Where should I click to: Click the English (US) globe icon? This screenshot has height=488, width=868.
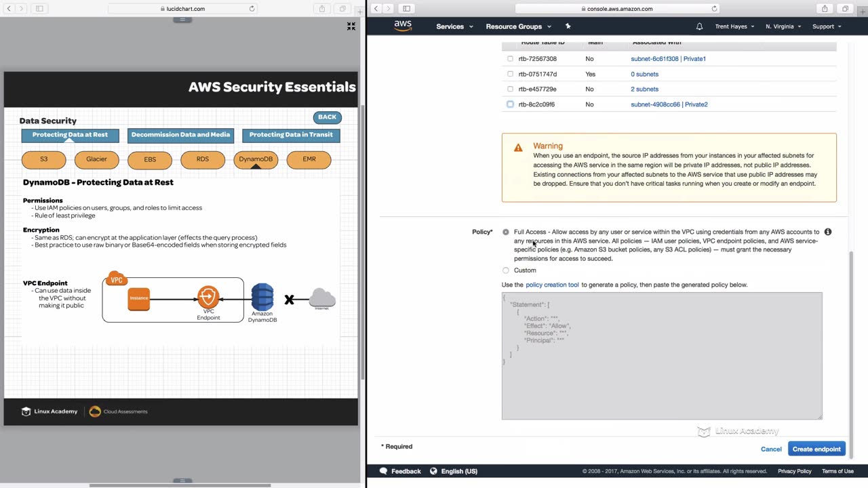tap(434, 471)
